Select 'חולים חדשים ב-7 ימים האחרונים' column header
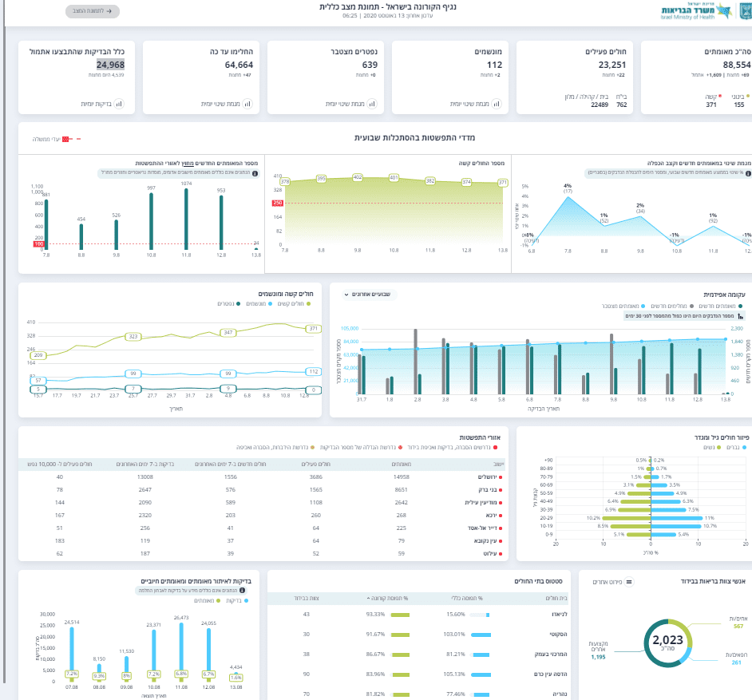 coord(230,464)
